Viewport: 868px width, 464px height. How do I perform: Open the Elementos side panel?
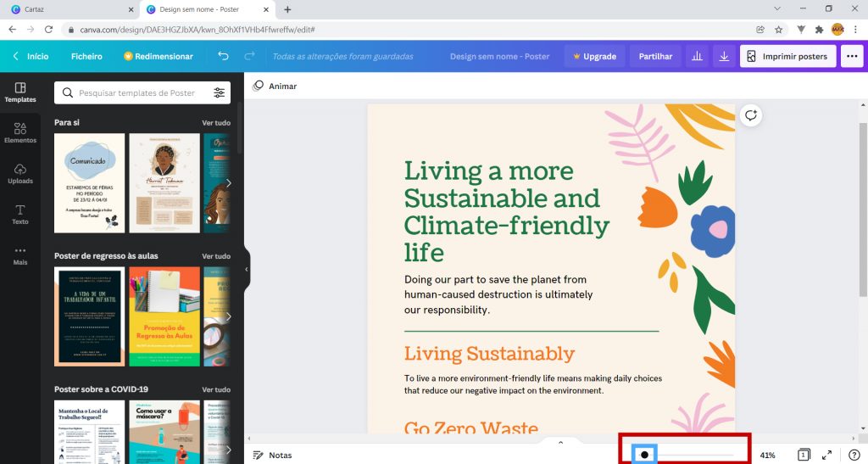point(20,133)
